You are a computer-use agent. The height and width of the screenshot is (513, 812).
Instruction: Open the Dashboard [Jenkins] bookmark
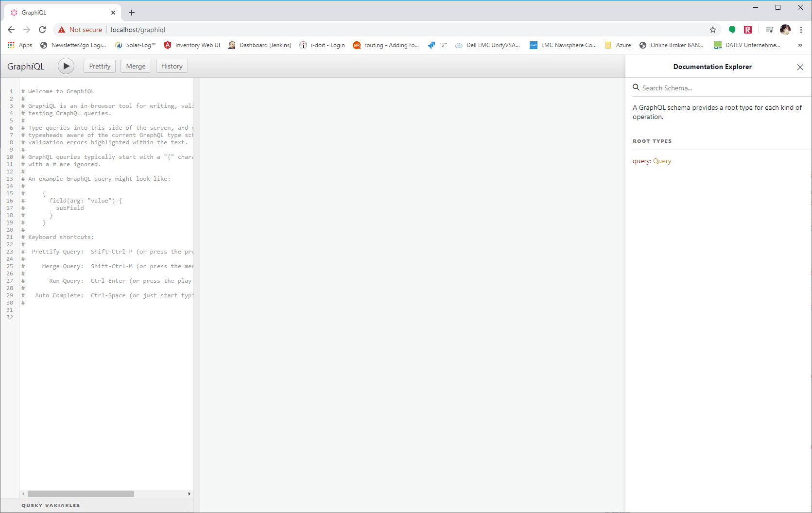tap(265, 45)
